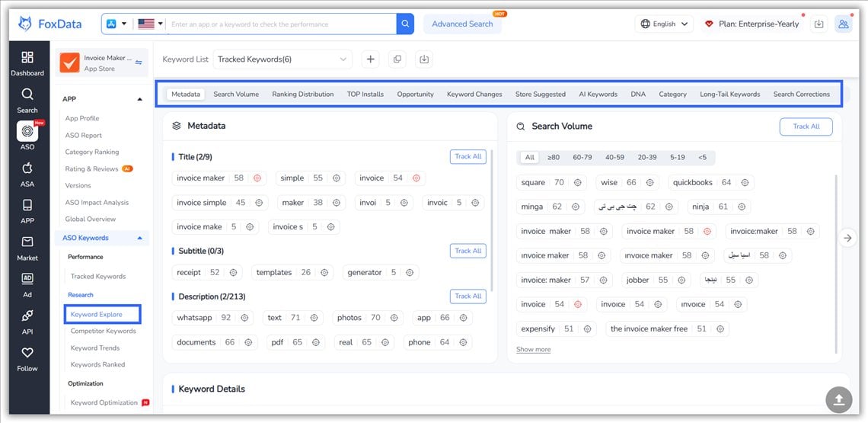Image resolution: width=868 pixels, height=423 pixels.
Task: Download the keyword list icon
Action: click(424, 59)
